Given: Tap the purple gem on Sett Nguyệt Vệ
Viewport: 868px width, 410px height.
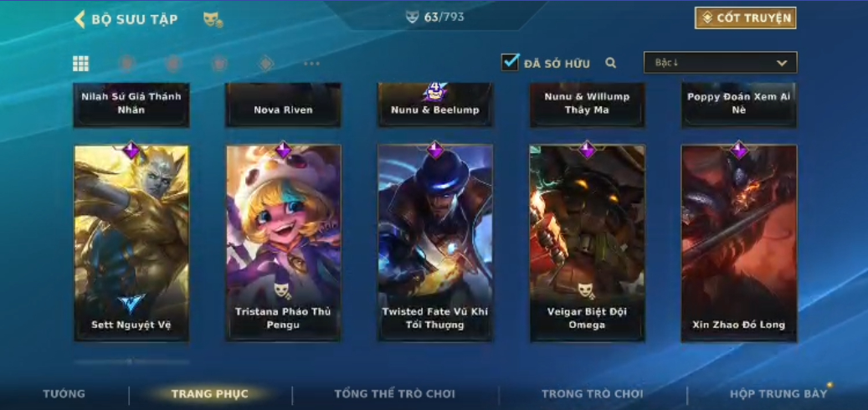Looking at the screenshot, I should pyautogui.click(x=131, y=150).
